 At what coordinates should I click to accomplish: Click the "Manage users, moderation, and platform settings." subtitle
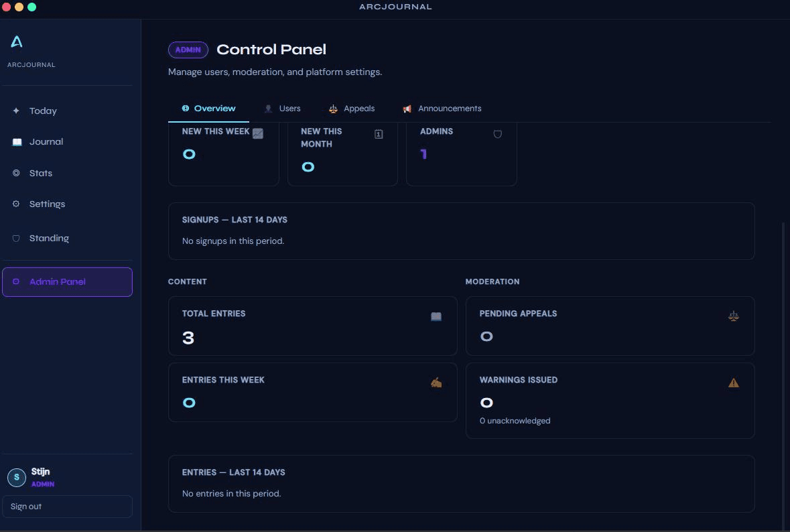point(275,72)
